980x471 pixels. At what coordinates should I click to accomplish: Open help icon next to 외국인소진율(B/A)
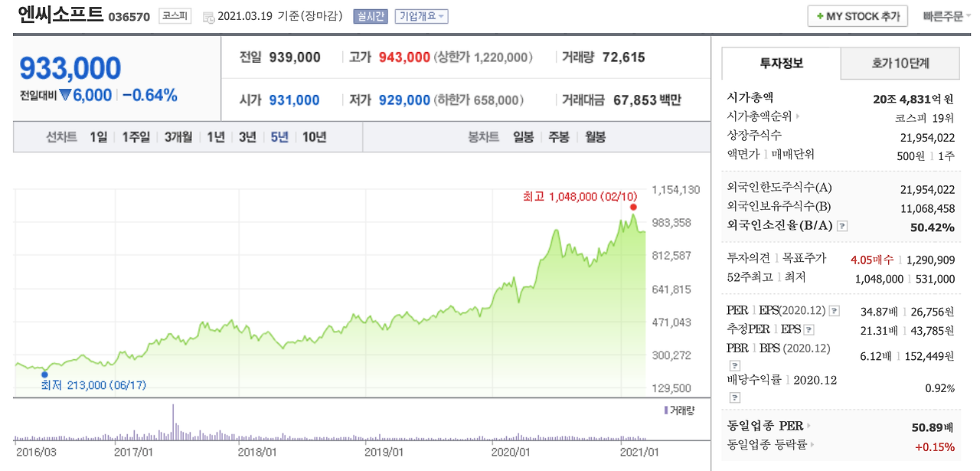click(843, 226)
